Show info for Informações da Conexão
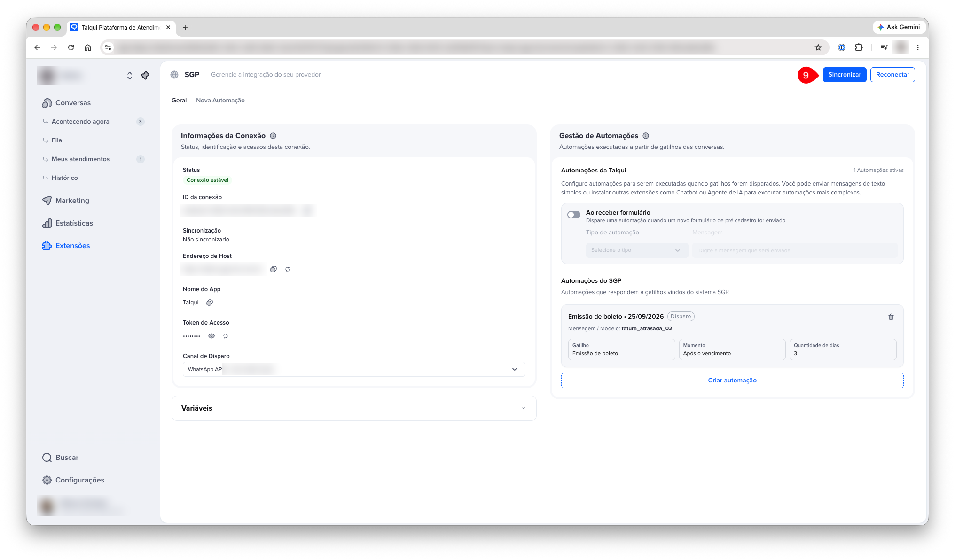Image resolution: width=955 pixels, height=560 pixels. pos(273,136)
